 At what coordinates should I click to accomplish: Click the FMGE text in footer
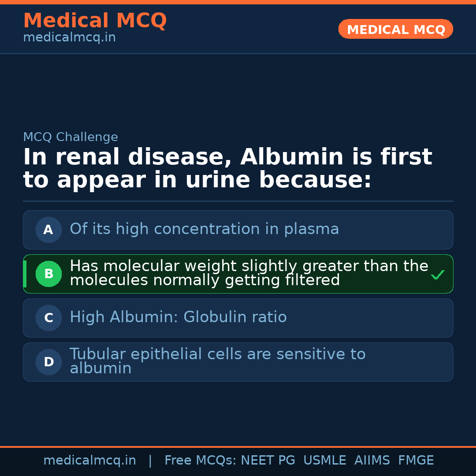click(x=416, y=461)
